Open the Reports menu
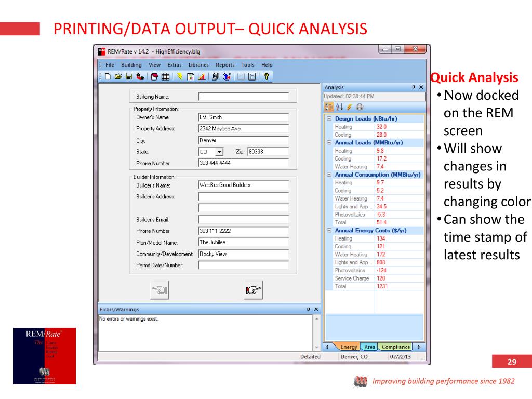This screenshot has height=399, width=532. 225,65
